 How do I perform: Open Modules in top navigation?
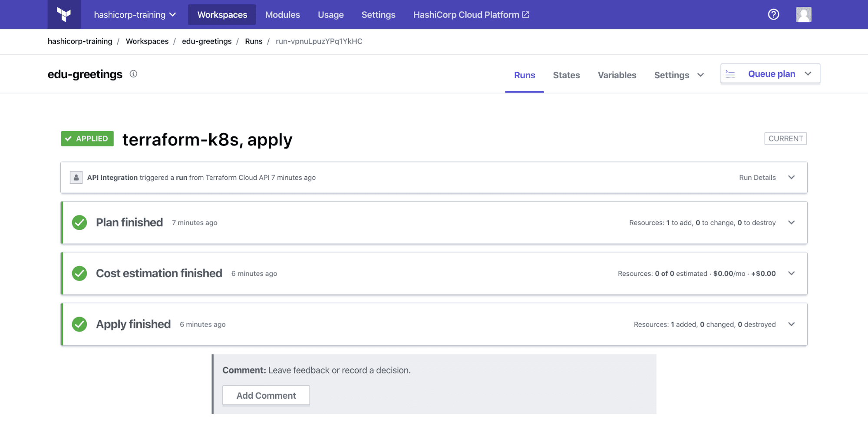pos(282,14)
